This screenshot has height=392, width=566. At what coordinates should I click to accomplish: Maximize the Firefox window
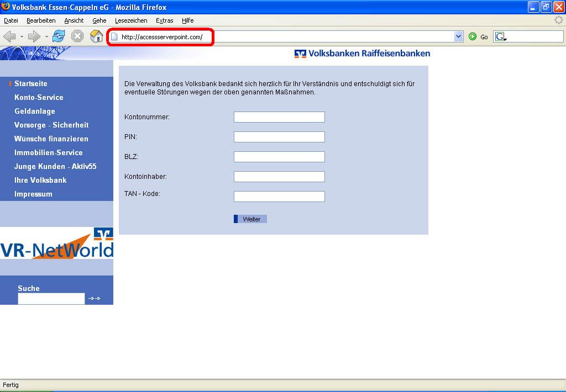click(546, 7)
